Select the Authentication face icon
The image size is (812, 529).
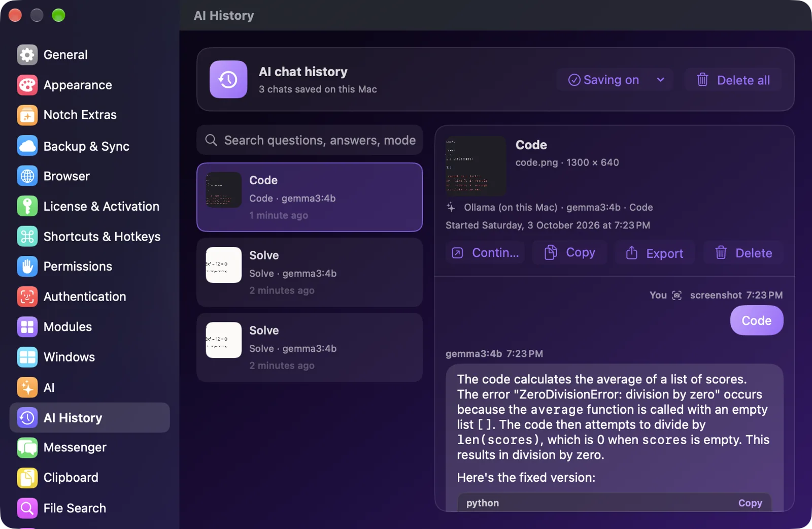(27, 296)
